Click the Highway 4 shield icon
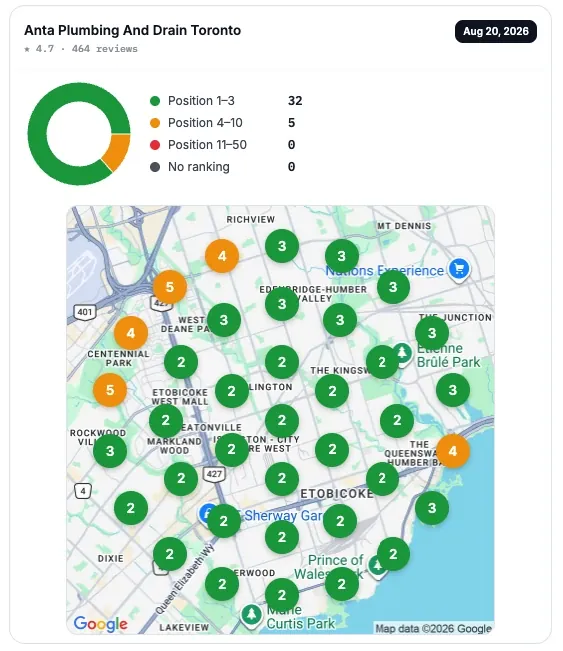This screenshot has height=651, width=563. [x=83, y=491]
